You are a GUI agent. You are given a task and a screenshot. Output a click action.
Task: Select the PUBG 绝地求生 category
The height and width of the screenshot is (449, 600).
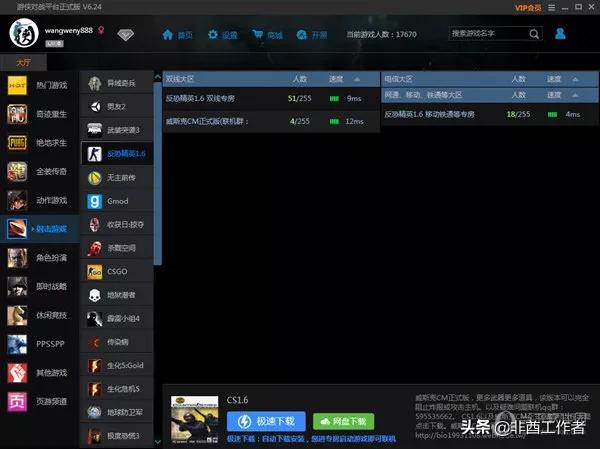click(x=38, y=142)
